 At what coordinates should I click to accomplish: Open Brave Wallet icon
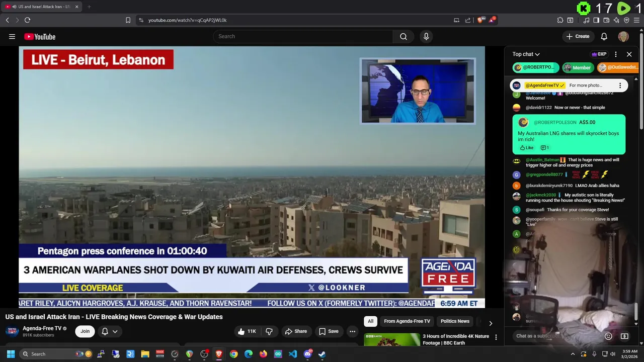pos(606,20)
